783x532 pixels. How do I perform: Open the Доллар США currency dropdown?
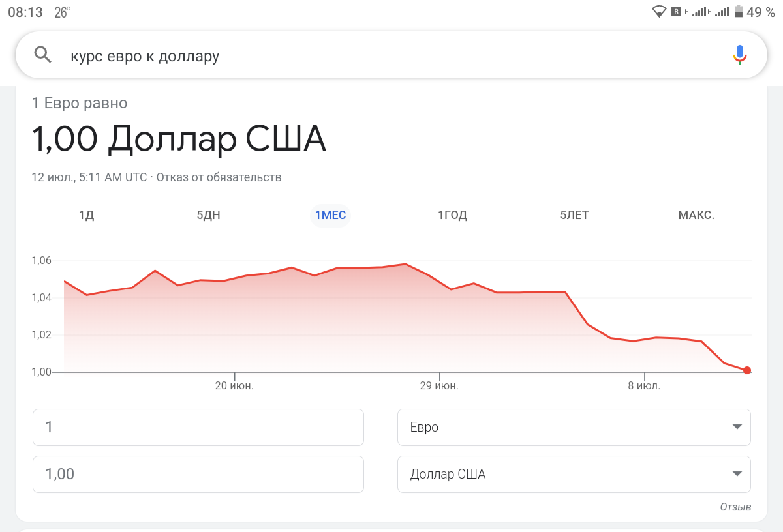(574, 474)
